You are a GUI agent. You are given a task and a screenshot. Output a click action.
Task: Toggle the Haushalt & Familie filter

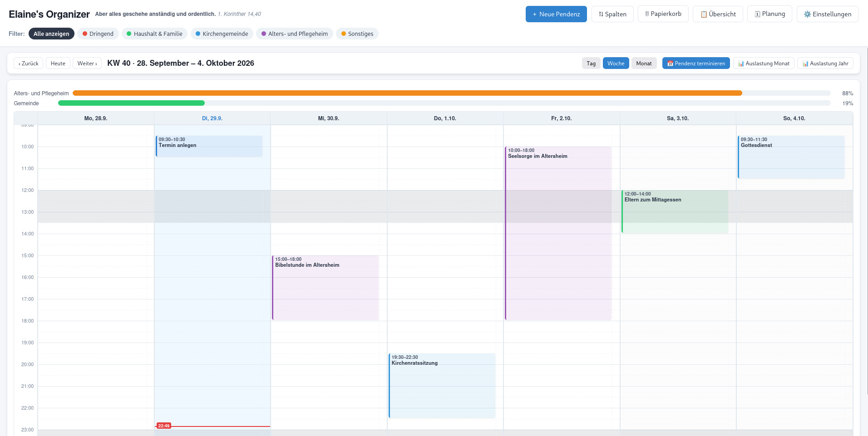(154, 34)
